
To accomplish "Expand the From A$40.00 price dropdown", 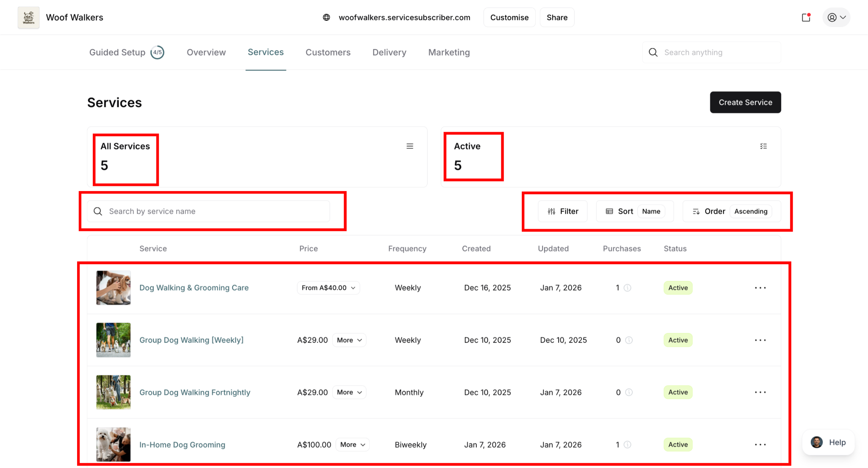I will tap(328, 288).
